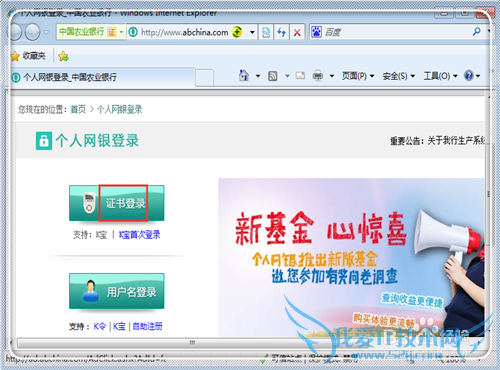The width and height of the screenshot is (500, 370).
Task: Click the address bar URL field
Action: 184,32
